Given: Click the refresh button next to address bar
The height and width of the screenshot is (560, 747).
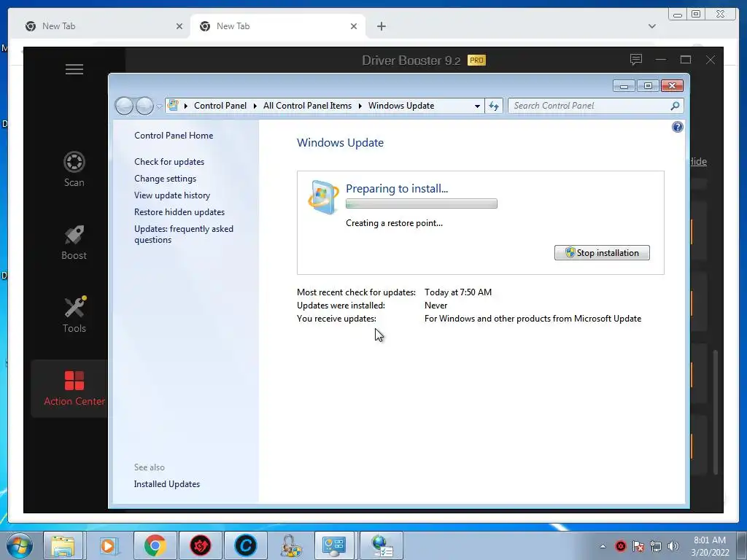Looking at the screenshot, I should pos(494,106).
